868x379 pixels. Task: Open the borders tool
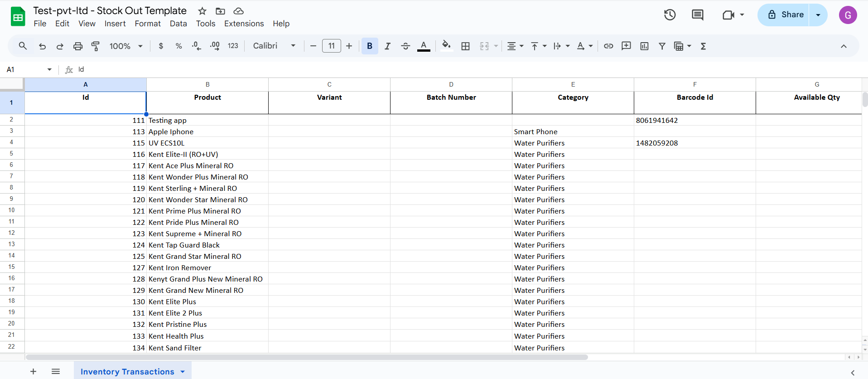click(465, 46)
